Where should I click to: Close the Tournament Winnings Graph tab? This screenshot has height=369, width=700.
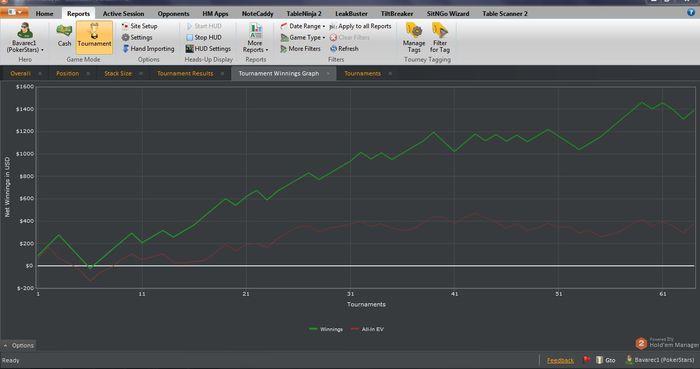pyautogui.click(x=329, y=74)
